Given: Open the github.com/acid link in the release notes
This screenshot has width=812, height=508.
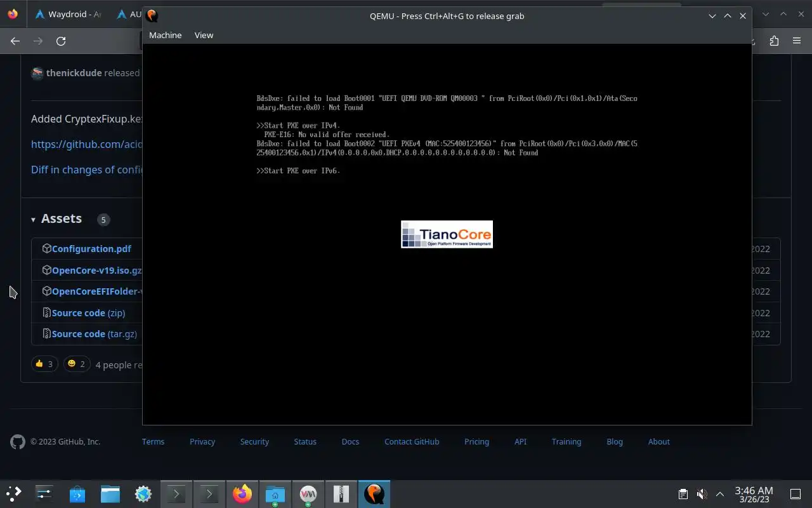Looking at the screenshot, I should click(86, 144).
